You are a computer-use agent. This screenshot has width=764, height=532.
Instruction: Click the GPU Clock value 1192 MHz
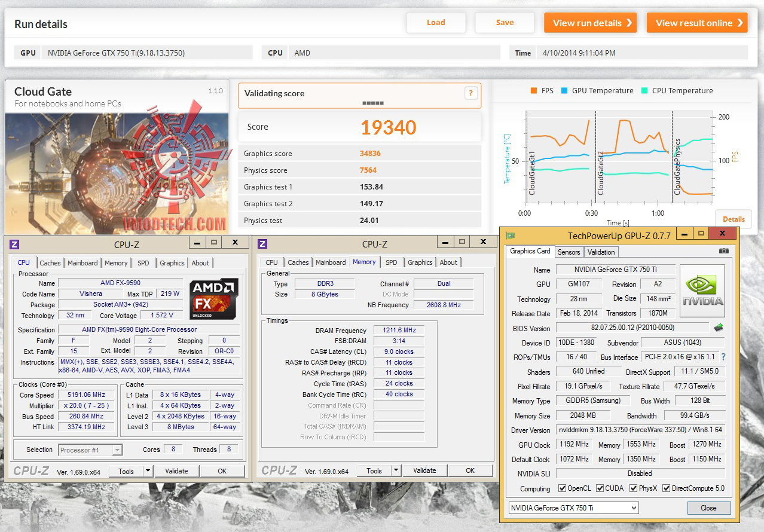coord(574,444)
